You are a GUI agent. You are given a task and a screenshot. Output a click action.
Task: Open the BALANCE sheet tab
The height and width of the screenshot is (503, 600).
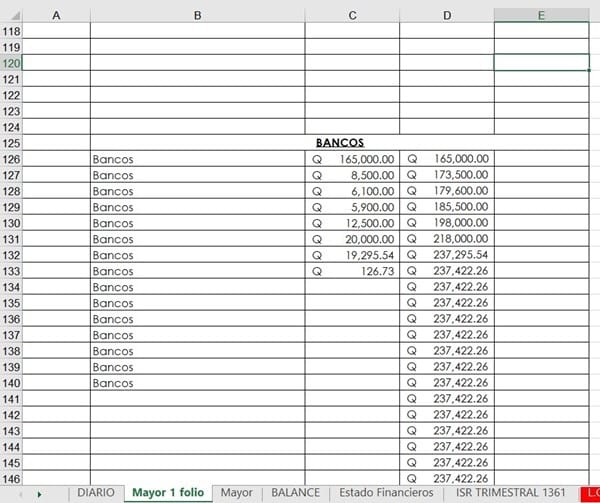pyautogui.click(x=295, y=492)
